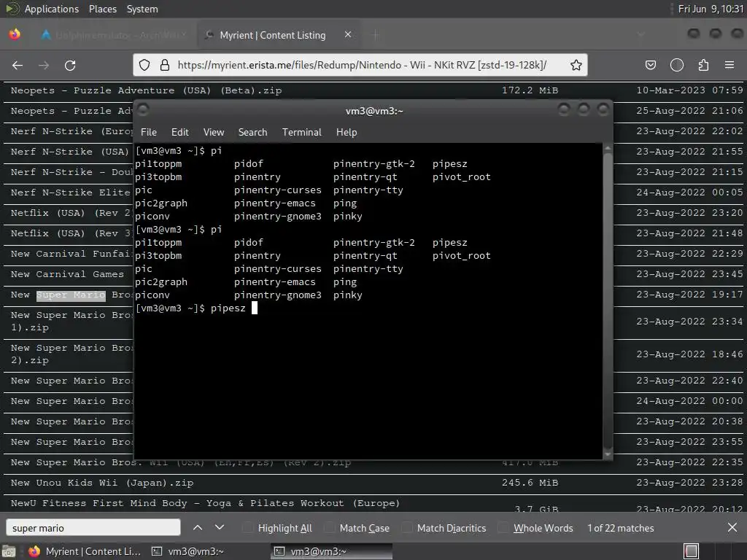Enable Highlight All checkbox
This screenshot has width=747, height=560.
pyautogui.click(x=248, y=528)
